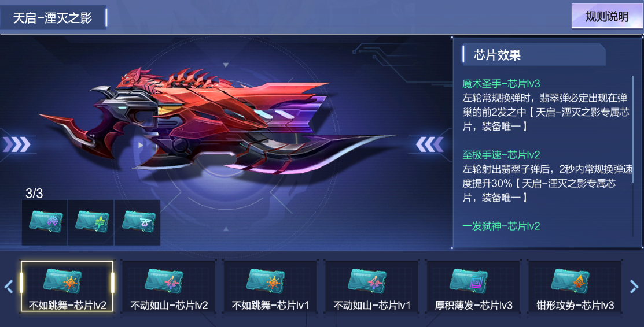Open 至极手速-芯片lv2 effect entry
Image resolution: width=644 pixels, height=327 pixels.
501,155
